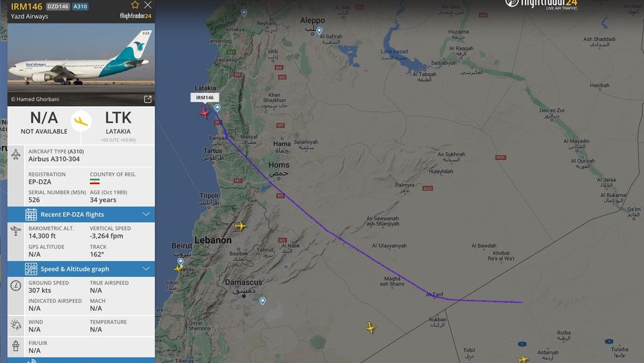Click Damascus airport pin marker

262,301
